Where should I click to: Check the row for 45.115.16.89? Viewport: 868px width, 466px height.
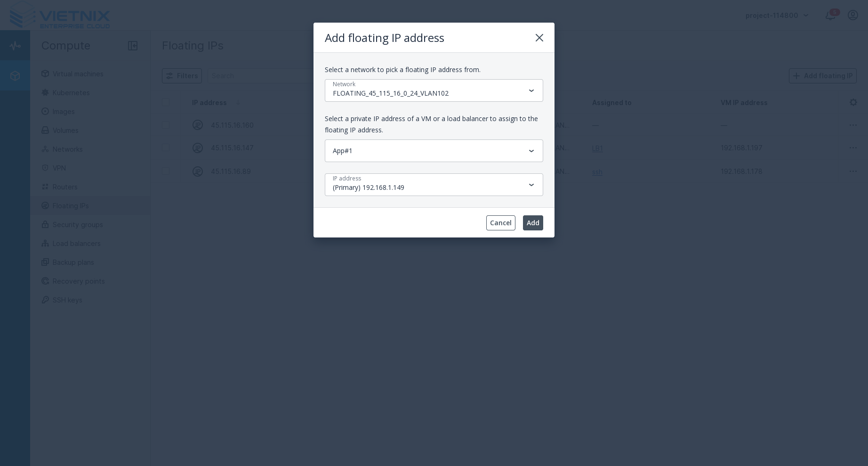(166, 171)
